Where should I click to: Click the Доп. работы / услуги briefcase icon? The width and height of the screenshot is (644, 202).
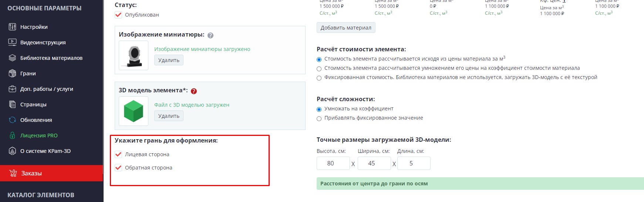12,89
